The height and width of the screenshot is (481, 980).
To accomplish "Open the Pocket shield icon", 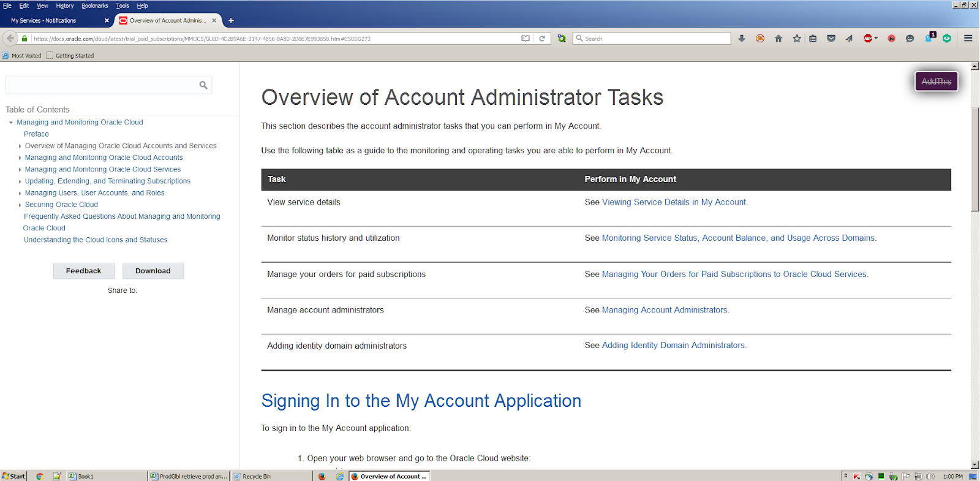I will tap(831, 38).
